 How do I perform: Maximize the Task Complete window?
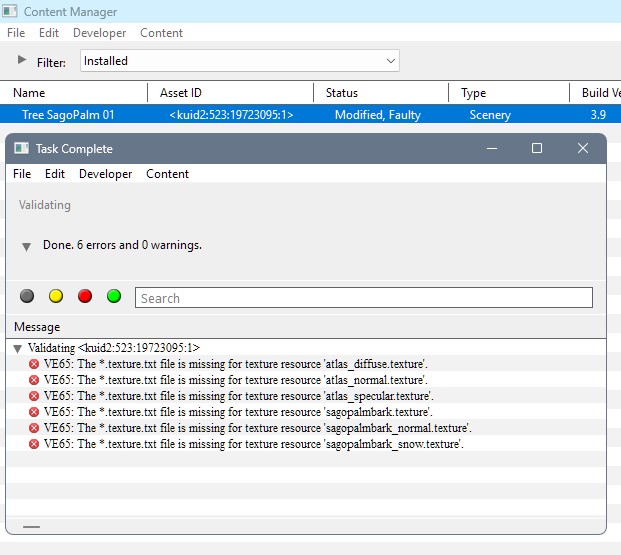tap(537, 148)
